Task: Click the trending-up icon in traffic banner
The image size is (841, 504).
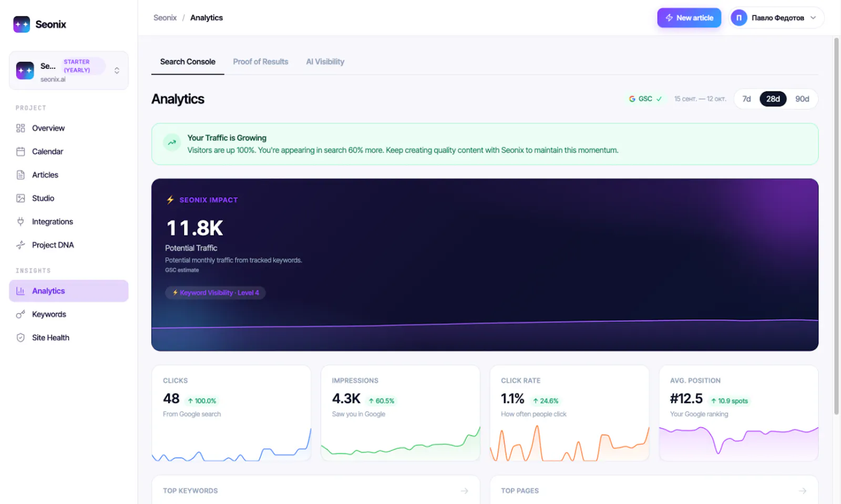Action: [x=172, y=142]
